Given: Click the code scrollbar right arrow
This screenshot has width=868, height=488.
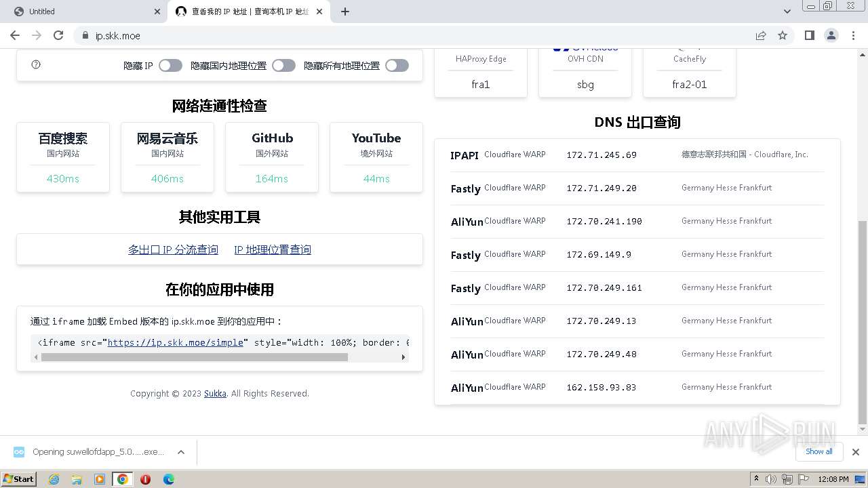Looking at the screenshot, I should (x=403, y=357).
